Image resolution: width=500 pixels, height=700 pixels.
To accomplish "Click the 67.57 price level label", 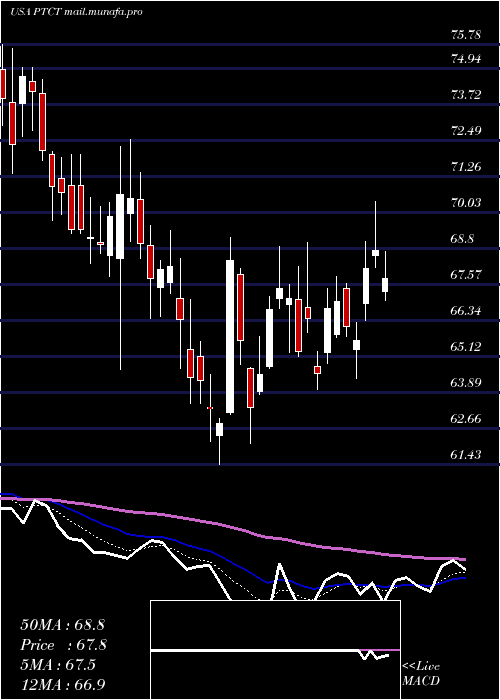I will 466,275.
